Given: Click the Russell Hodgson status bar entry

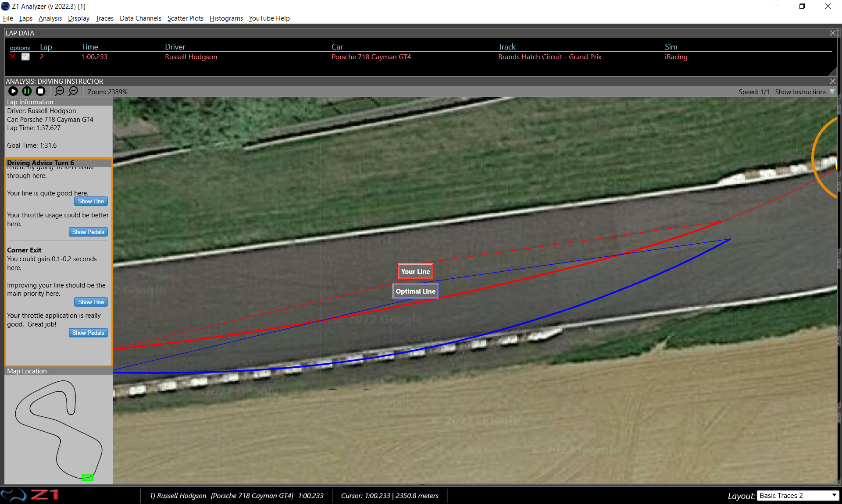Looking at the screenshot, I should point(236,496).
